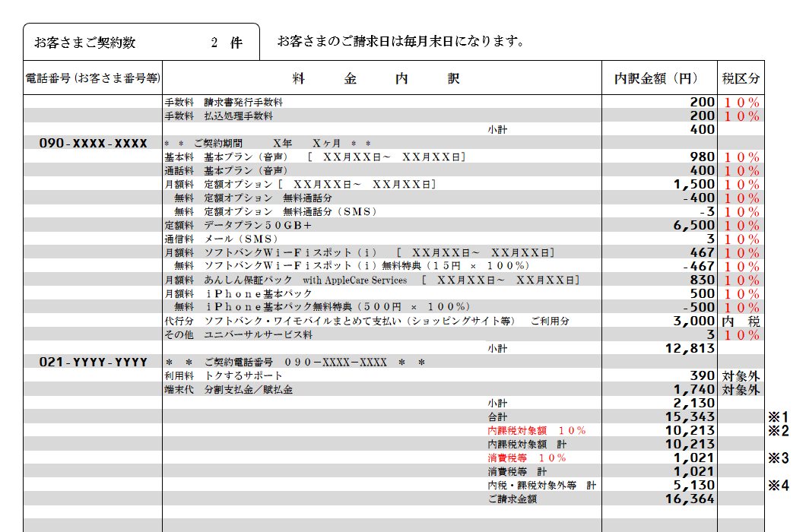This screenshot has height=532, width=806.
Task: Click the amount 1,500
Action: [694, 184]
